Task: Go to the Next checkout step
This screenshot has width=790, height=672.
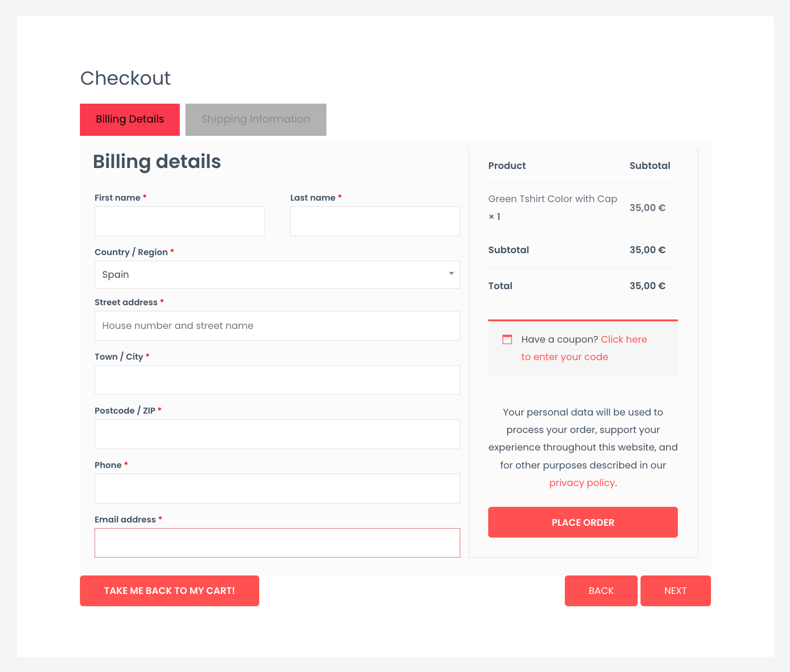Action: pos(676,591)
